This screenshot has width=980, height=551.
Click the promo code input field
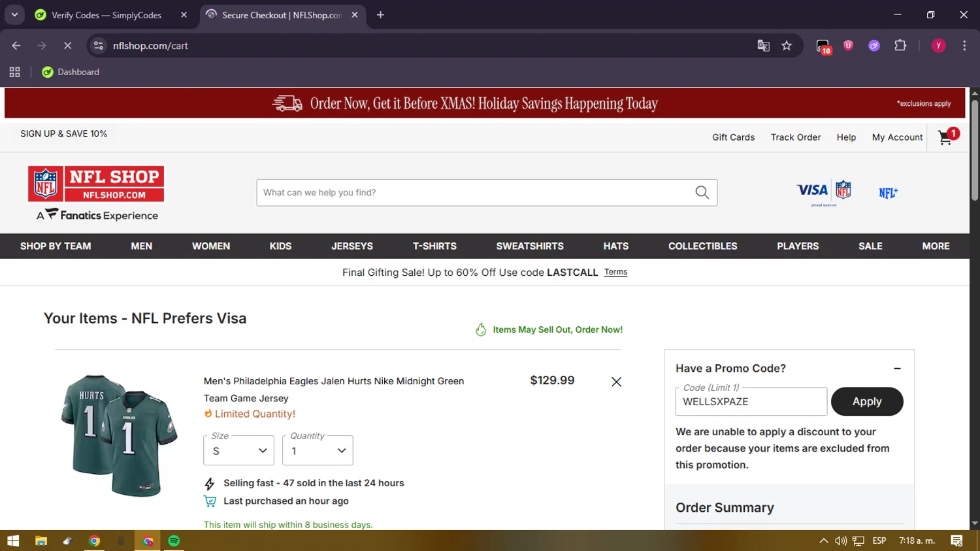751,401
